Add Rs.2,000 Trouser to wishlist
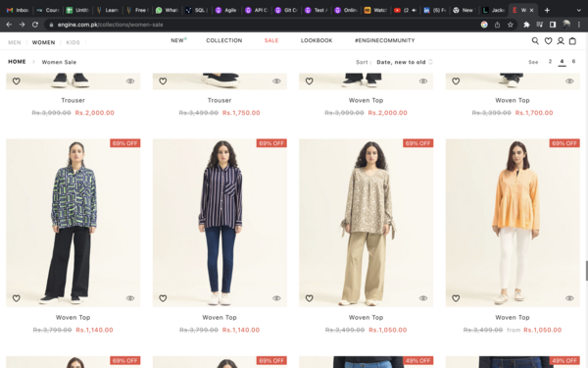Image resolution: width=588 pixels, height=368 pixels. point(16,80)
